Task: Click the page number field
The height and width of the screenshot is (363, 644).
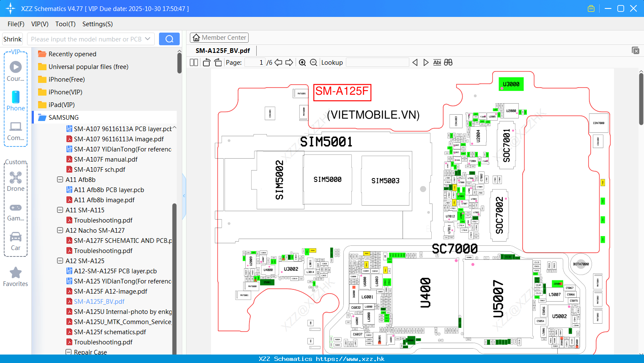Action: [x=255, y=62]
